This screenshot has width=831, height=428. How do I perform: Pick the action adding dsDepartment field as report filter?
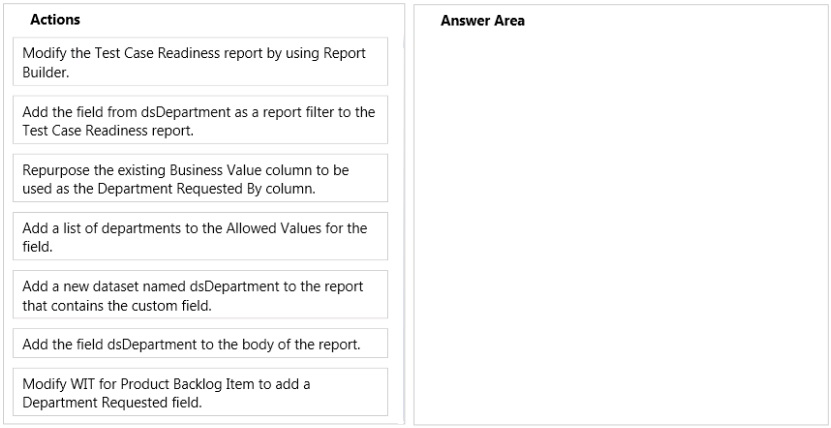pyautogui.click(x=200, y=120)
